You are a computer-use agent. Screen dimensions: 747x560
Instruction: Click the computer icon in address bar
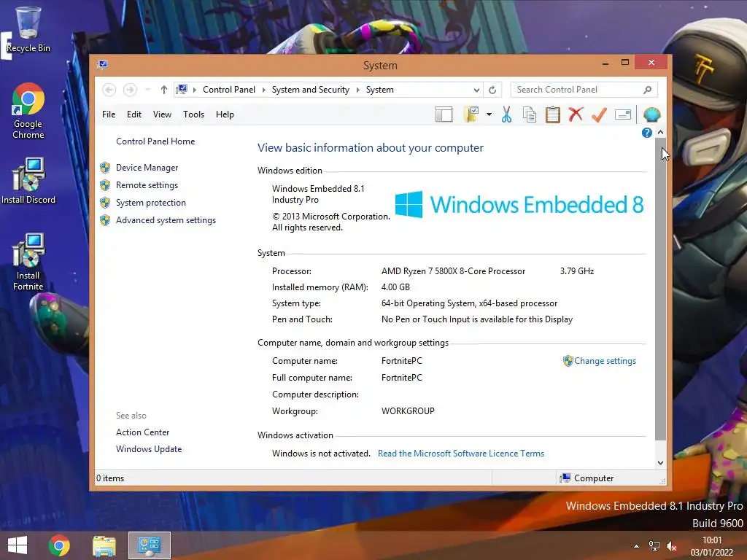click(x=182, y=89)
